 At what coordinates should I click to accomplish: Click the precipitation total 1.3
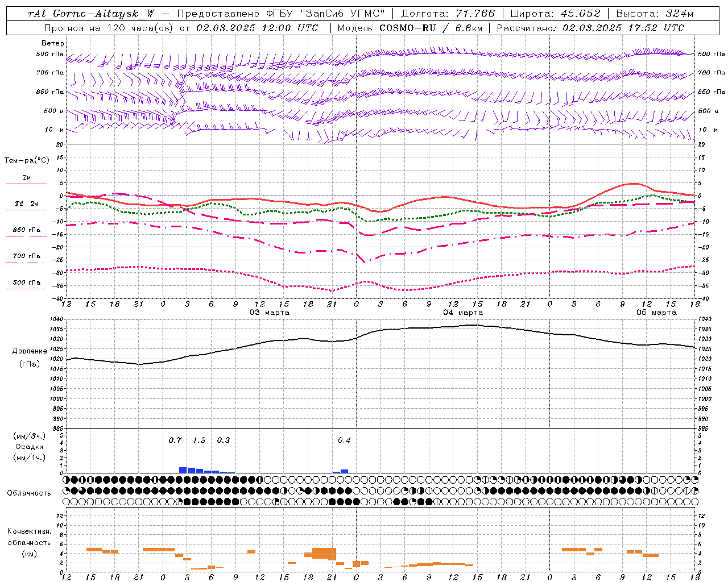[x=199, y=440]
